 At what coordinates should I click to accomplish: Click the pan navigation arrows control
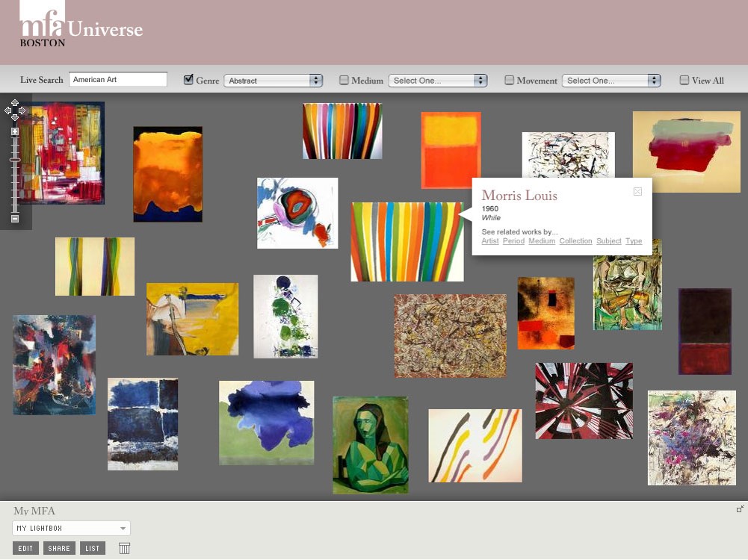point(15,110)
